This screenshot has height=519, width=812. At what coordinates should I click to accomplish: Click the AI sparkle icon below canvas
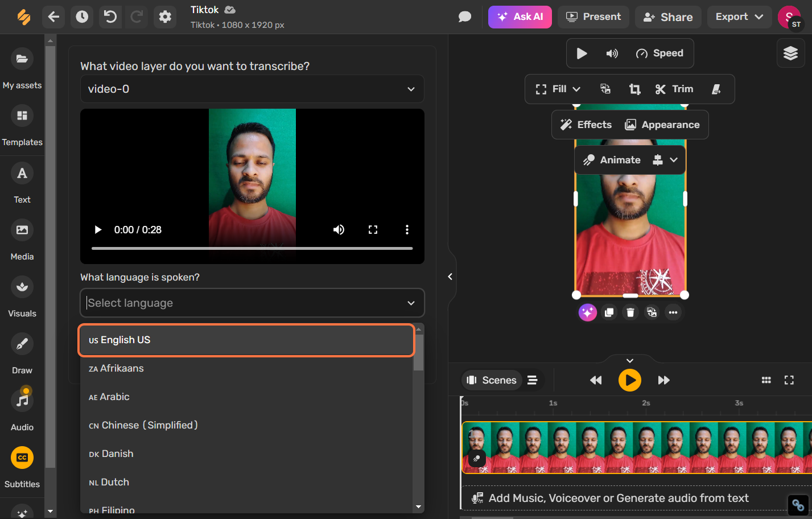point(588,312)
